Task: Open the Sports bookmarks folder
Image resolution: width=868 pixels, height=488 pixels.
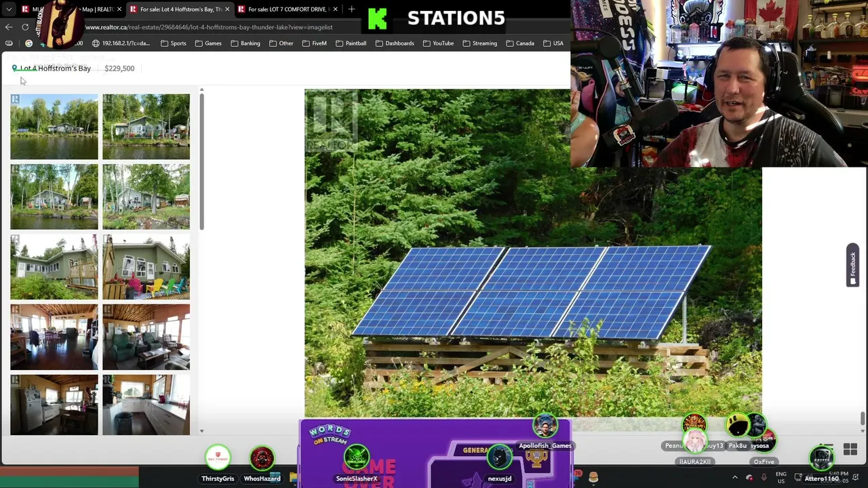Action: [174, 43]
